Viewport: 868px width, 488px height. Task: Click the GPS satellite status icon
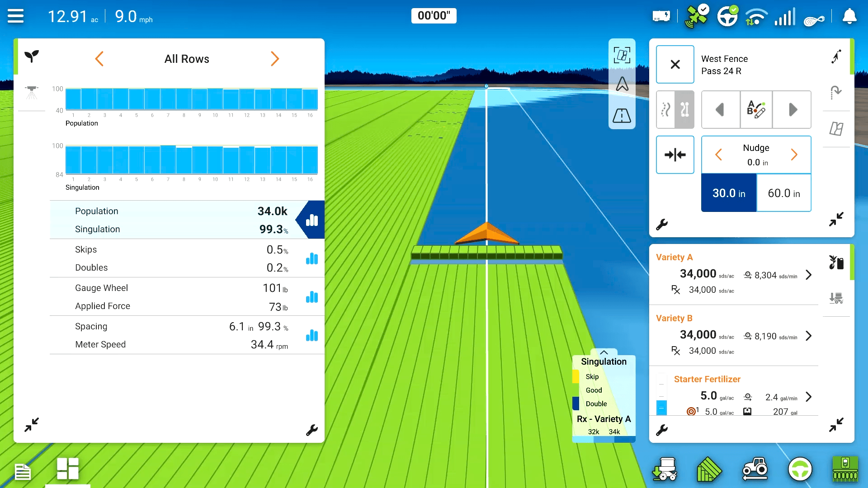[x=696, y=17]
